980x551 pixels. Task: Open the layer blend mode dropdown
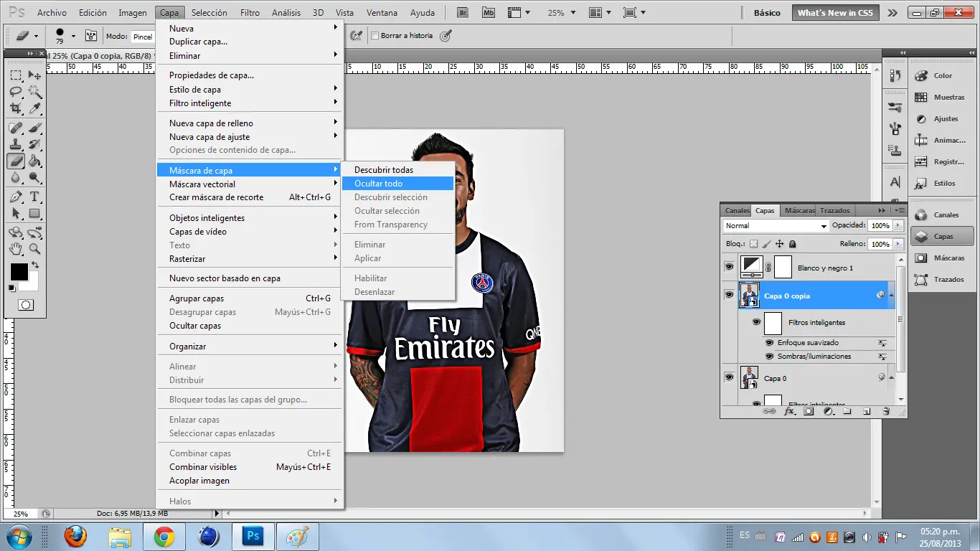point(776,225)
